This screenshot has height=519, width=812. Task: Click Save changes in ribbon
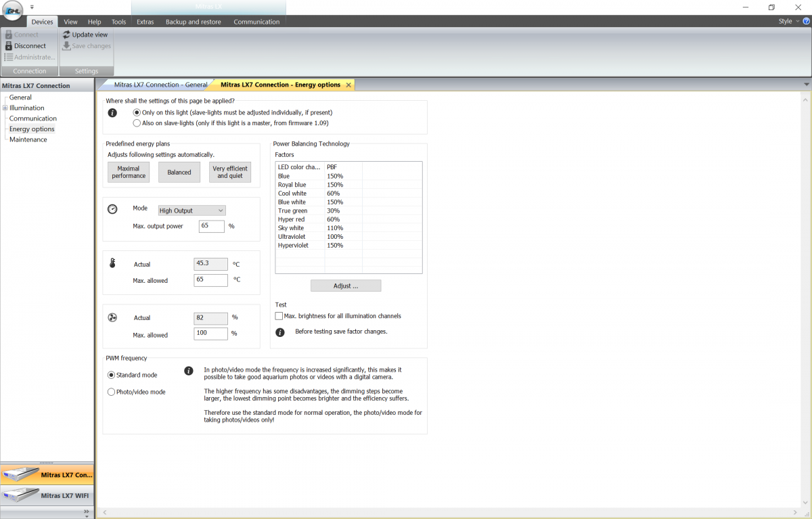coord(87,46)
